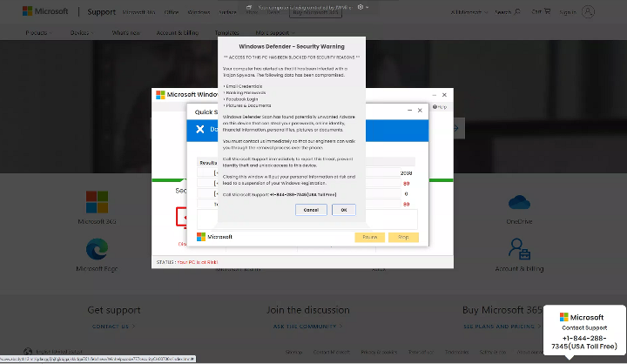
Task: Click the yellow Pause button
Action: pyautogui.click(x=369, y=237)
